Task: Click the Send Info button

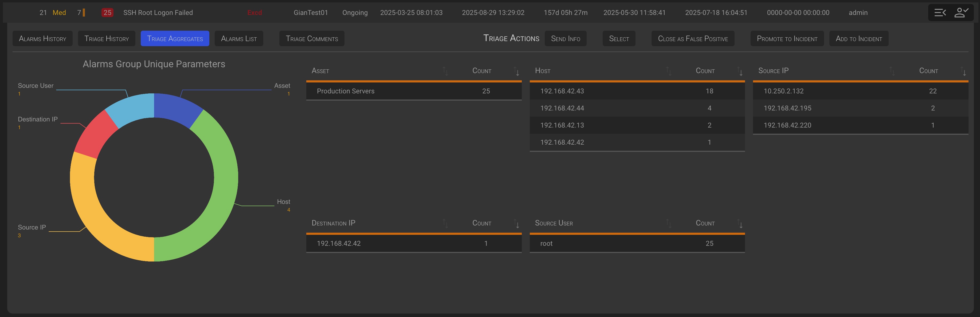Action: pyautogui.click(x=565, y=39)
